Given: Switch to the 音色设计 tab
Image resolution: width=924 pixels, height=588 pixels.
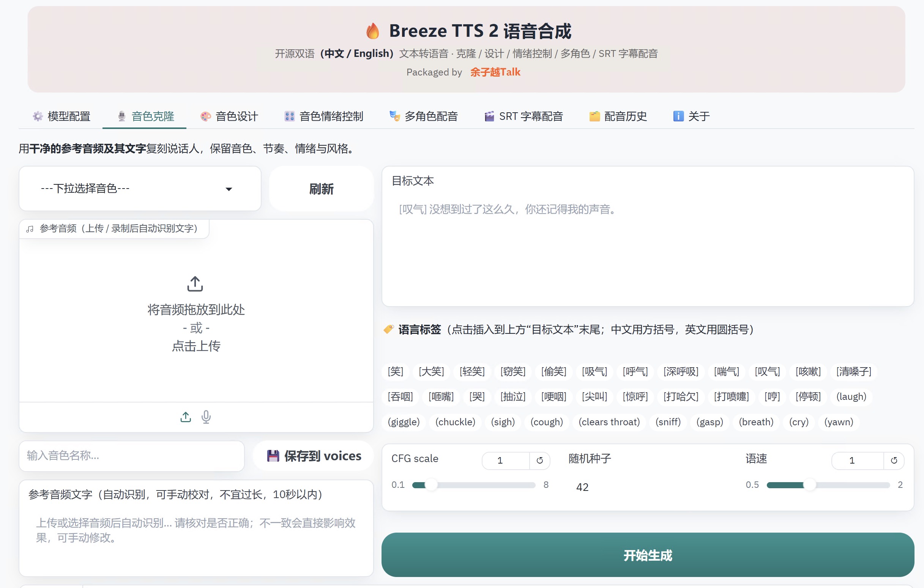Looking at the screenshot, I should point(229,116).
